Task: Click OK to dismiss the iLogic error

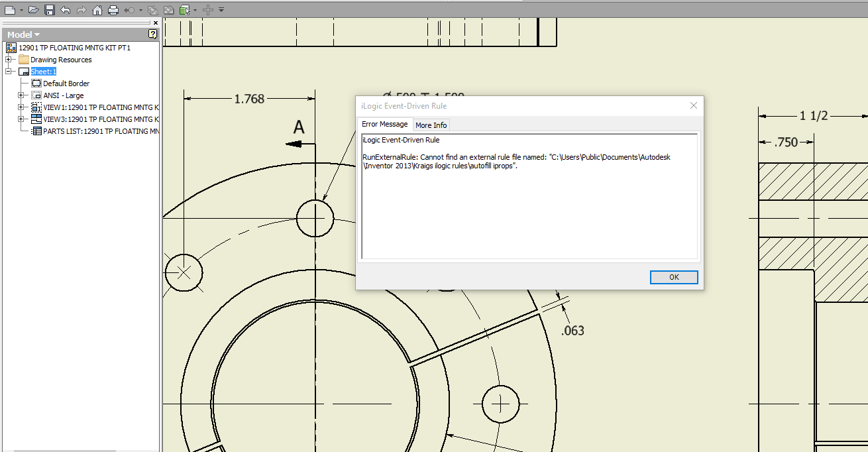Action: 673,277
